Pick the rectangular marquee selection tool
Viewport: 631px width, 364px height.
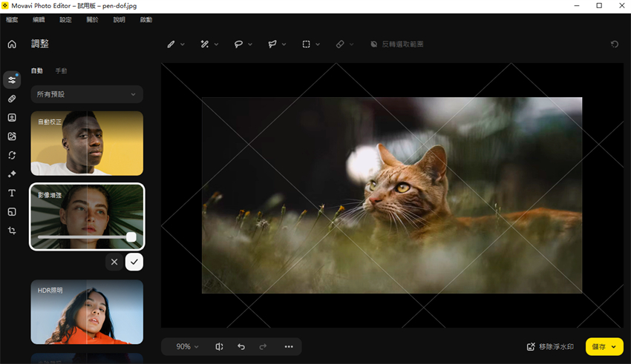(x=306, y=44)
